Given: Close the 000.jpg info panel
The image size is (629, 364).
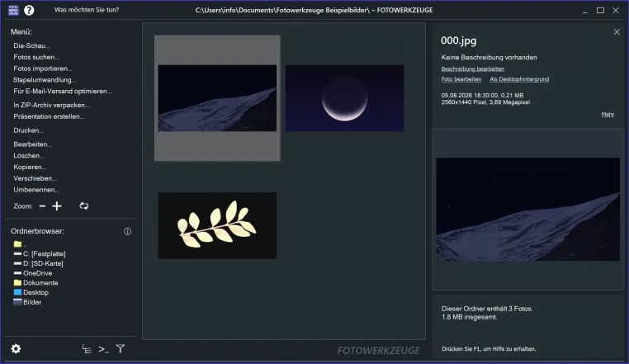Looking at the screenshot, I should [x=617, y=31].
